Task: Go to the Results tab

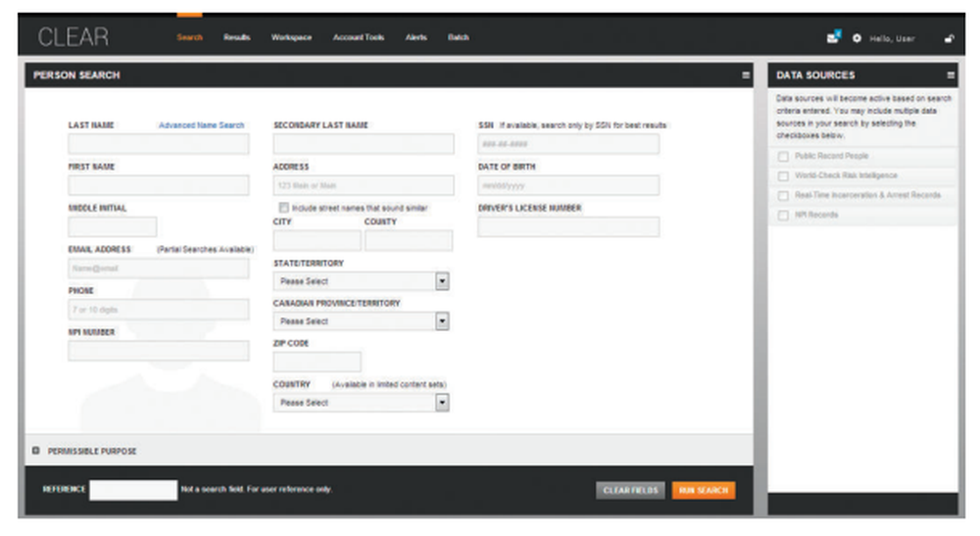Action: click(x=237, y=37)
